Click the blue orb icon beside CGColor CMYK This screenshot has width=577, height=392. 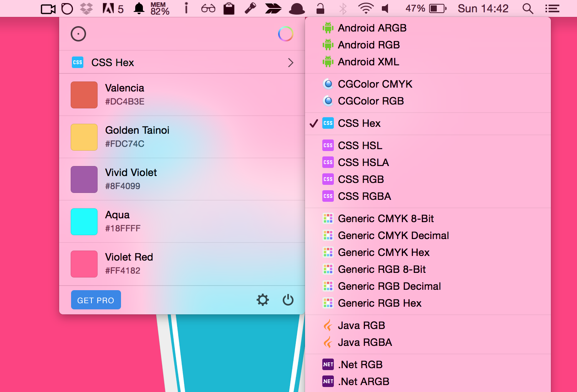tap(328, 84)
